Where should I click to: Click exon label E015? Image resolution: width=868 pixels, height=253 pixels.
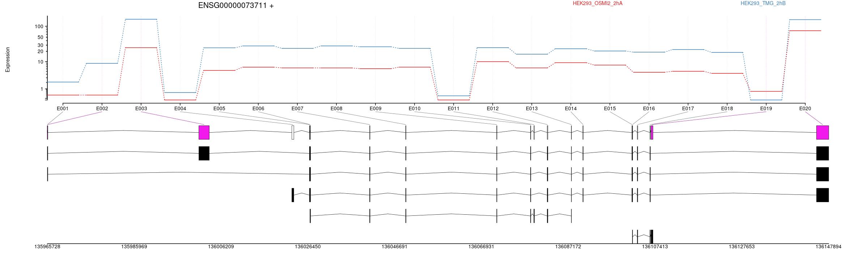(610, 108)
